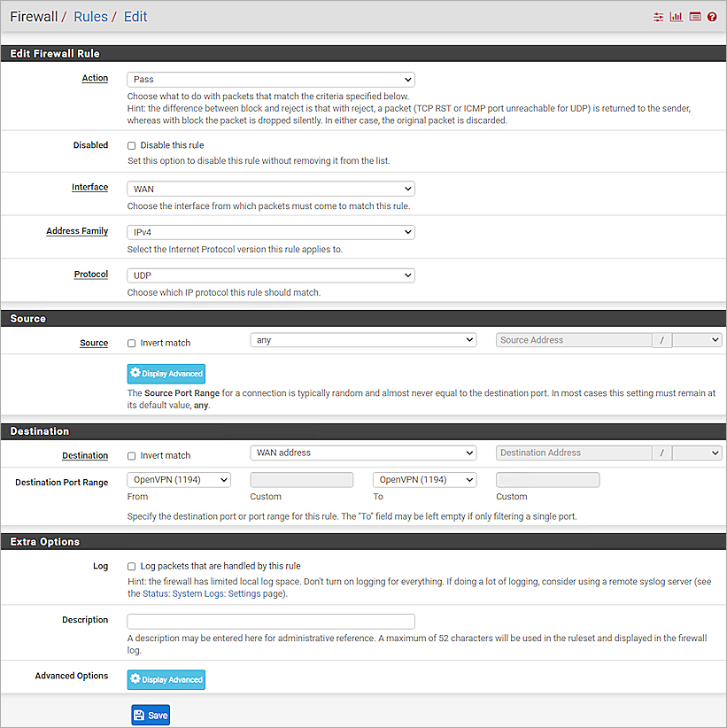This screenshot has width=727, height=728.
Task: Open the Destination dropdown showing WAN address
Action: 363,453
